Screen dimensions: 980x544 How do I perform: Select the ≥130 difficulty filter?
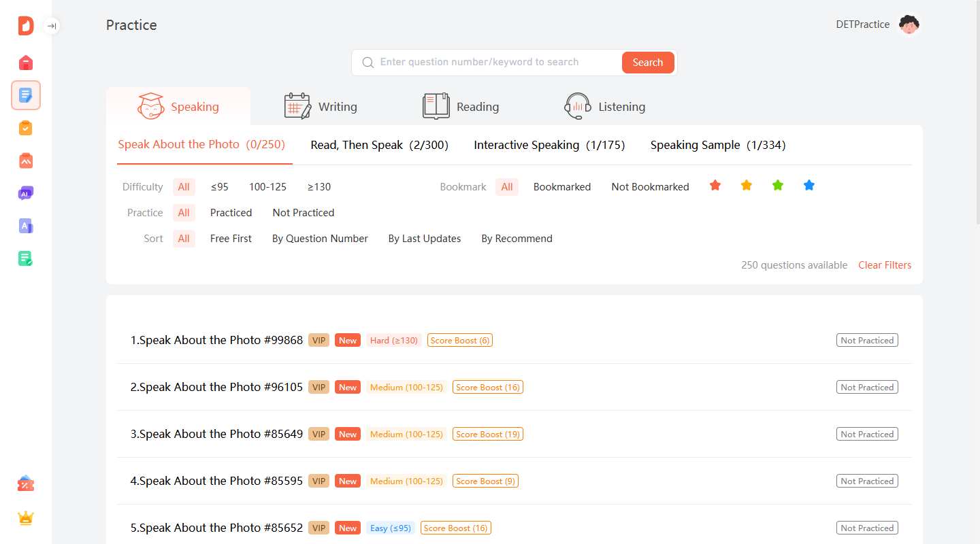[319, 187]
